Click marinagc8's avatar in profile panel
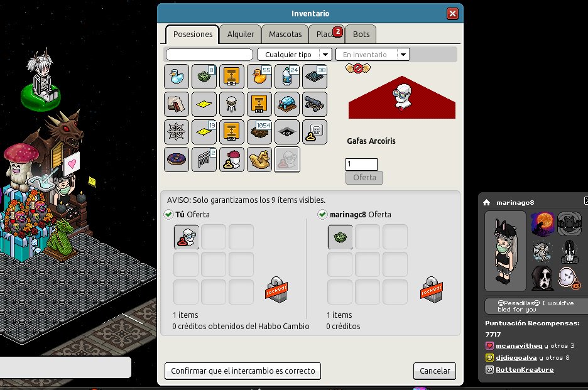588x390 pixels. pos(505,251)
